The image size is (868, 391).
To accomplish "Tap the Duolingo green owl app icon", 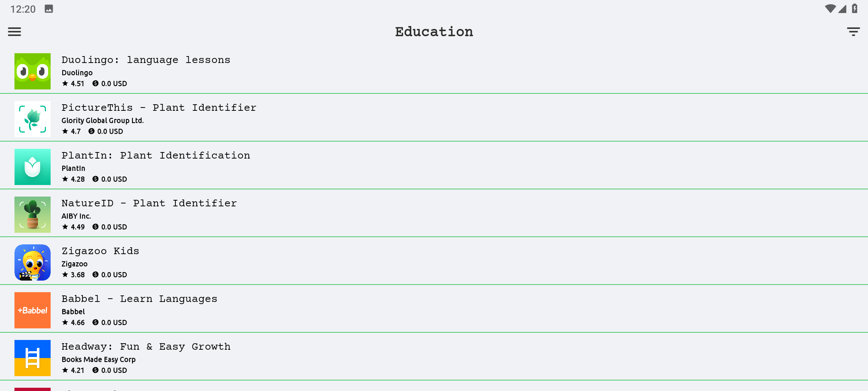I will pos(33,71).
